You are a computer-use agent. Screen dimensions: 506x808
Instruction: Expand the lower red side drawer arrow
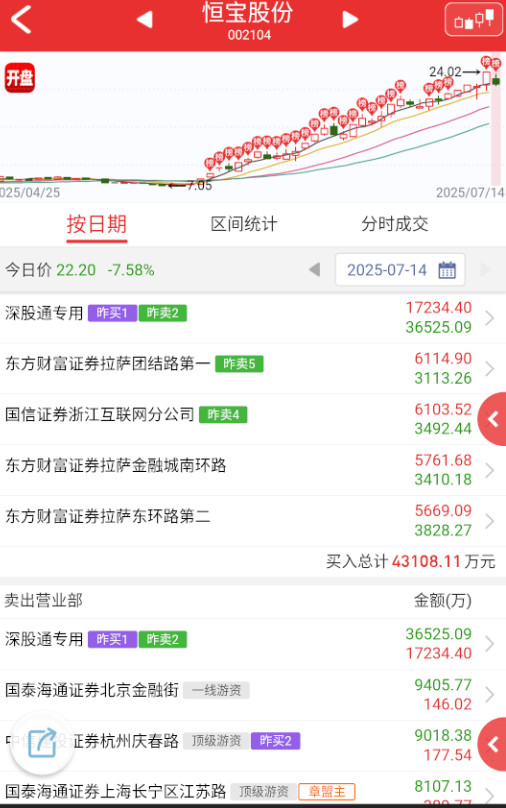[493, 745]
